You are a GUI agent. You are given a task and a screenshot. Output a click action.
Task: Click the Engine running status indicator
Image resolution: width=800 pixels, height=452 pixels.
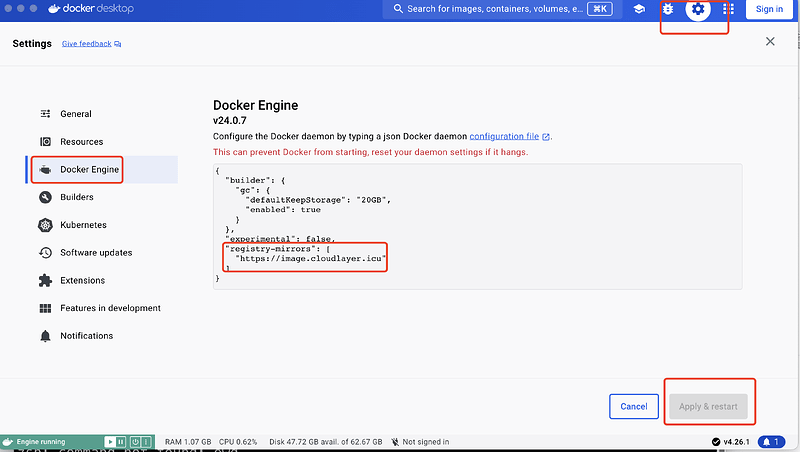(41, 442)
